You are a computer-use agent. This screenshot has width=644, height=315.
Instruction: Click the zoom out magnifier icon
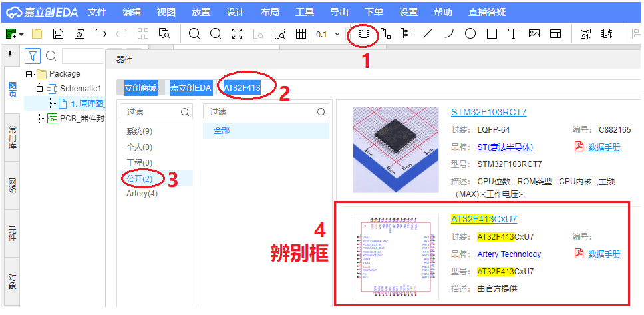216,33
